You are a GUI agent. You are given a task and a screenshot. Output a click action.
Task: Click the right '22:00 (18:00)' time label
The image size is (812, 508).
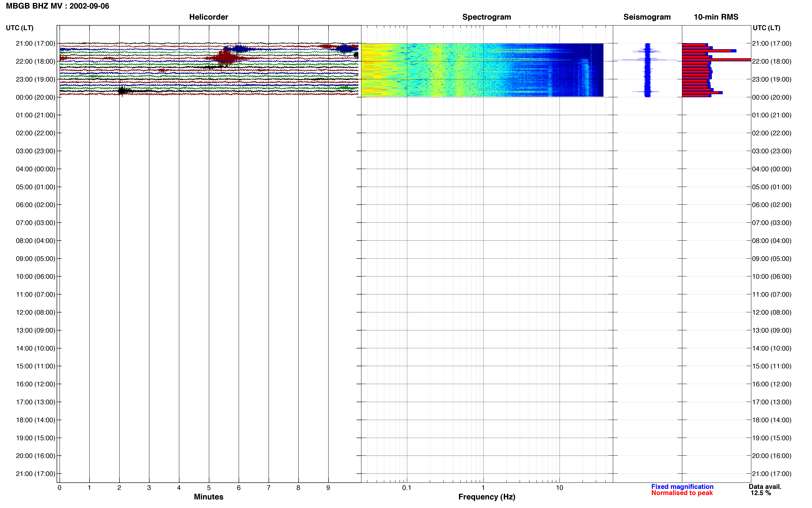772,61
